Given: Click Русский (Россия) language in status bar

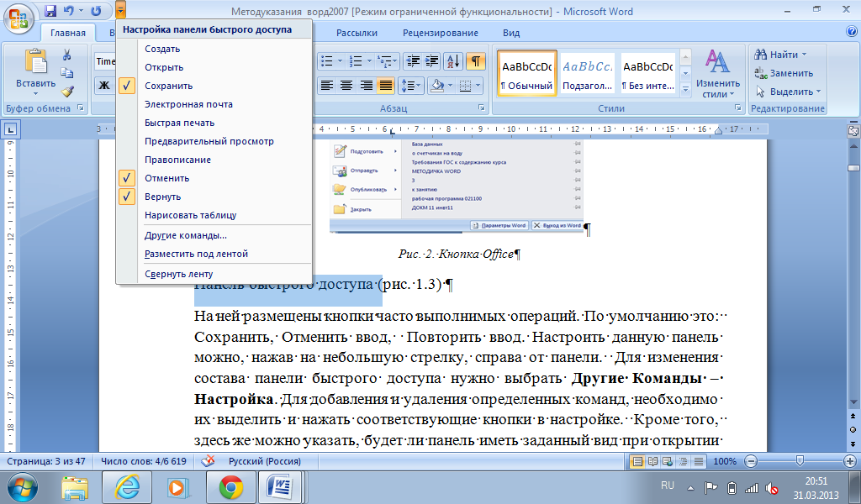Looking at the screenshot, I should click(265, 461).
